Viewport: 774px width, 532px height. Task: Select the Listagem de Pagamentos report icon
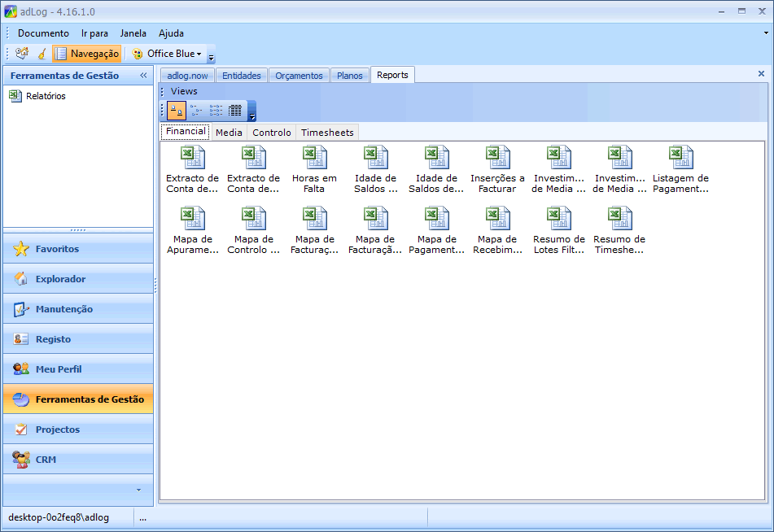(x=680, y=158)
